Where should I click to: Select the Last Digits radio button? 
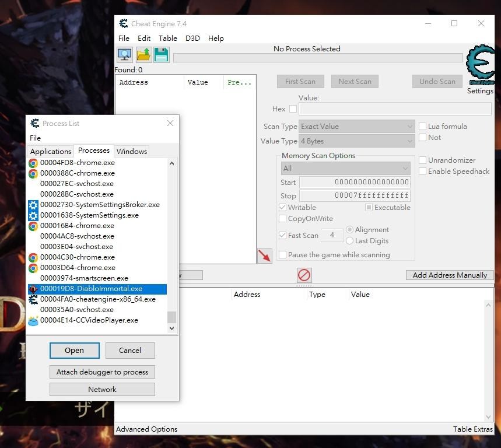click(x=350, y=241)
